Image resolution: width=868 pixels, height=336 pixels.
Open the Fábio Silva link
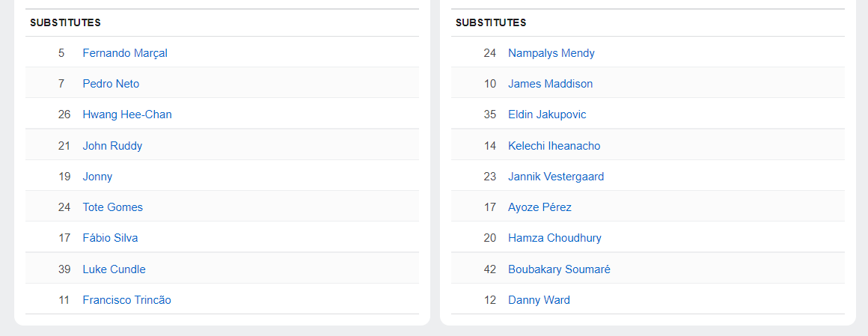point(110,238)
